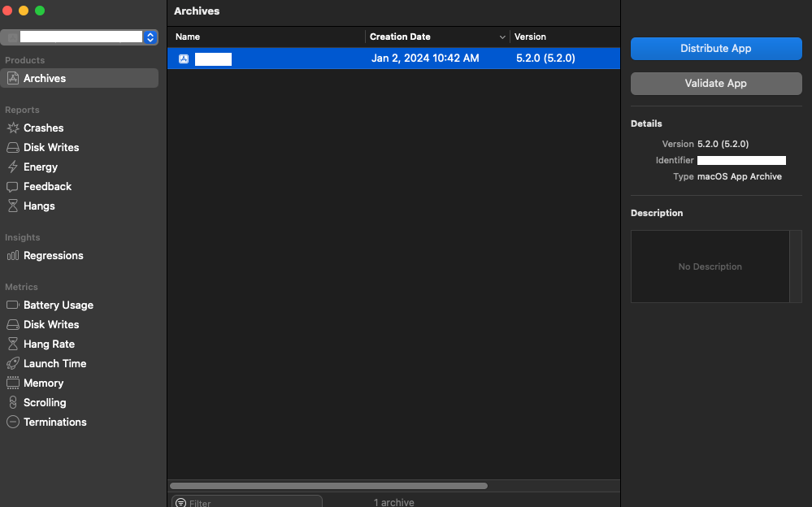
Task: Click the Scrolling icon
Action: tap(13, 402)
